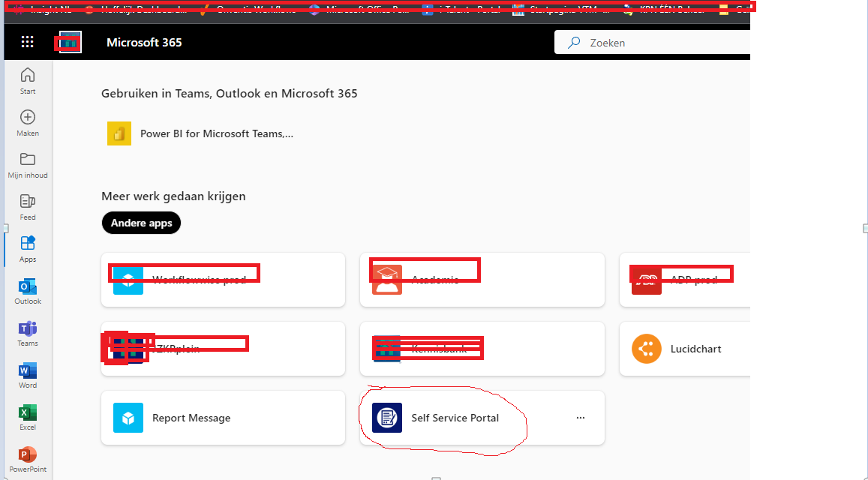Click the Report Message blue cube icon
The width and height of the screenshot is (868, 480).
[128, 418]
